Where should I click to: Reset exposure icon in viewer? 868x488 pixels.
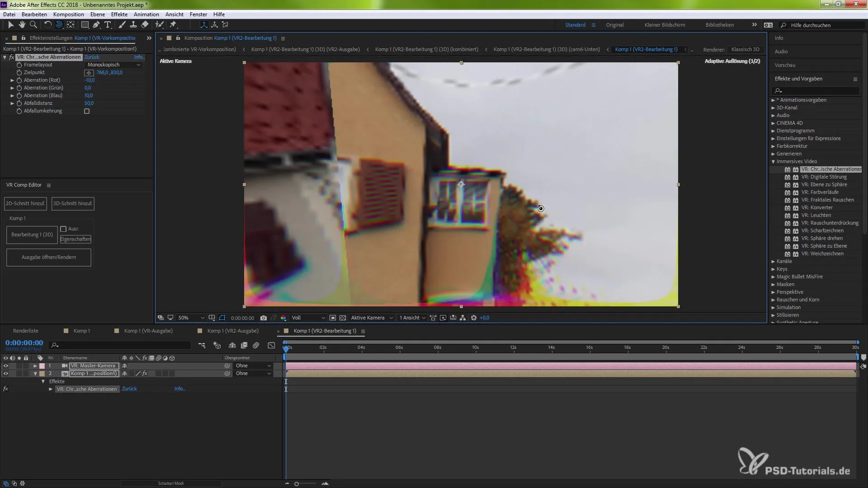coord(474,318)
